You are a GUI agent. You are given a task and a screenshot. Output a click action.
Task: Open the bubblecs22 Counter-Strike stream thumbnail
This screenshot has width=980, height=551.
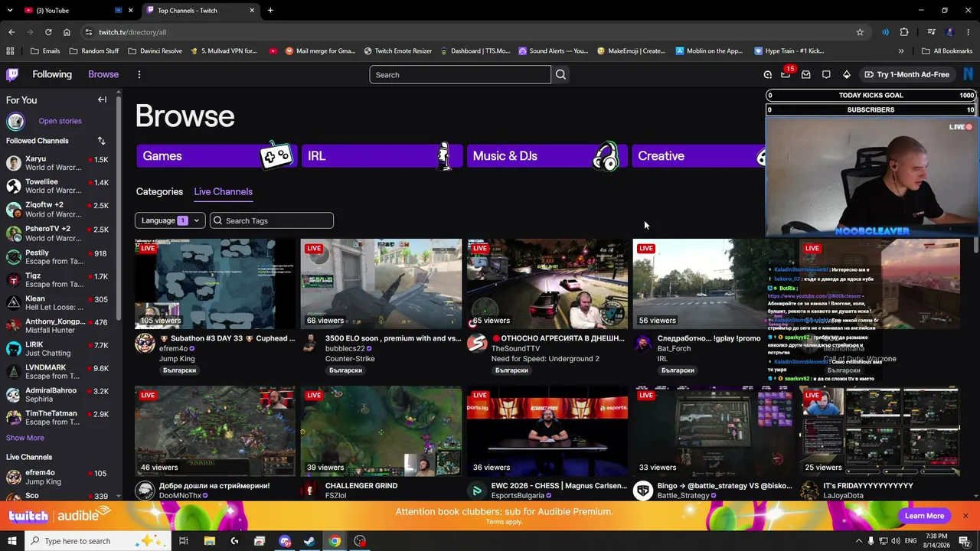[x=381, y=284]
